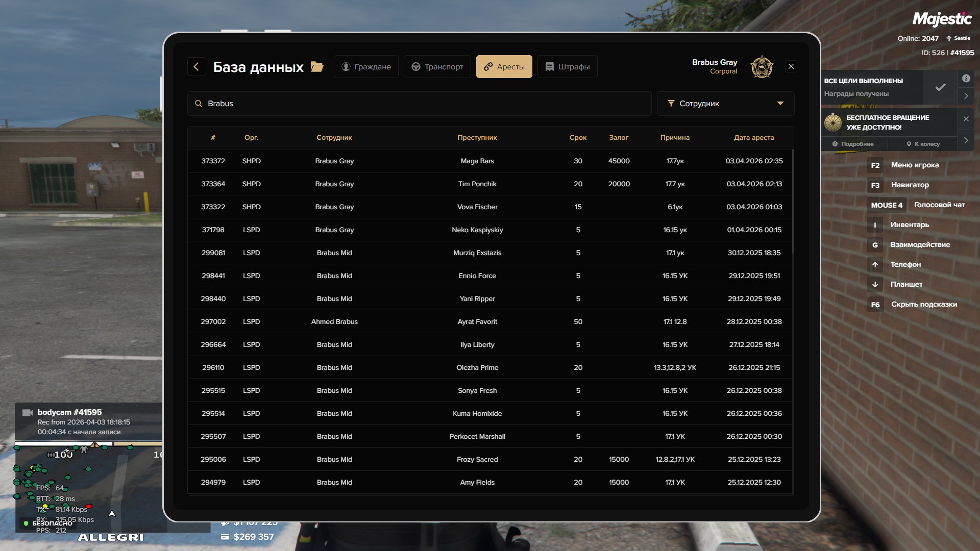This screenshot has width=980, height=551.
Task: Open the Транспорт tab
Action: [x=437, y=67]
